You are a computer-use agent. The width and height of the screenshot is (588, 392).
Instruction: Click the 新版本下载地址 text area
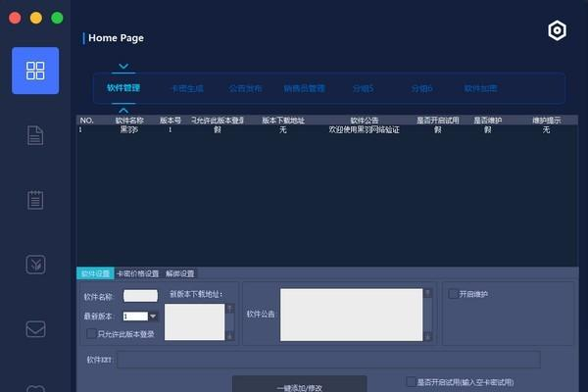tap(195, 321)
